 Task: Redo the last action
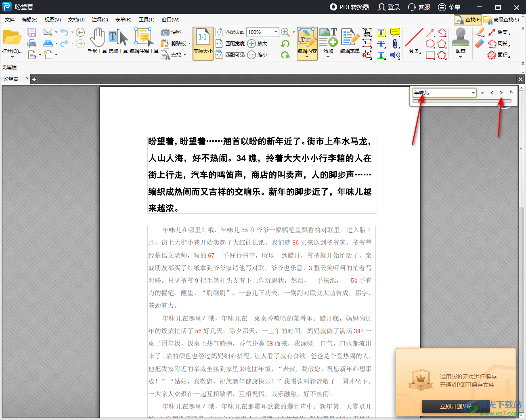[65, 43]
